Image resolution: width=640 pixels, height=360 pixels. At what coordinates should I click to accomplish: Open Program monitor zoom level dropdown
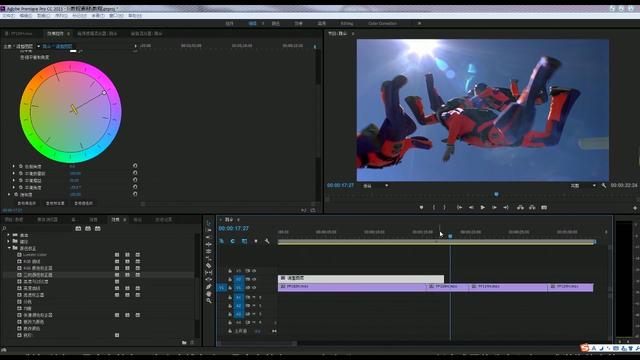[x=376, y=186]
